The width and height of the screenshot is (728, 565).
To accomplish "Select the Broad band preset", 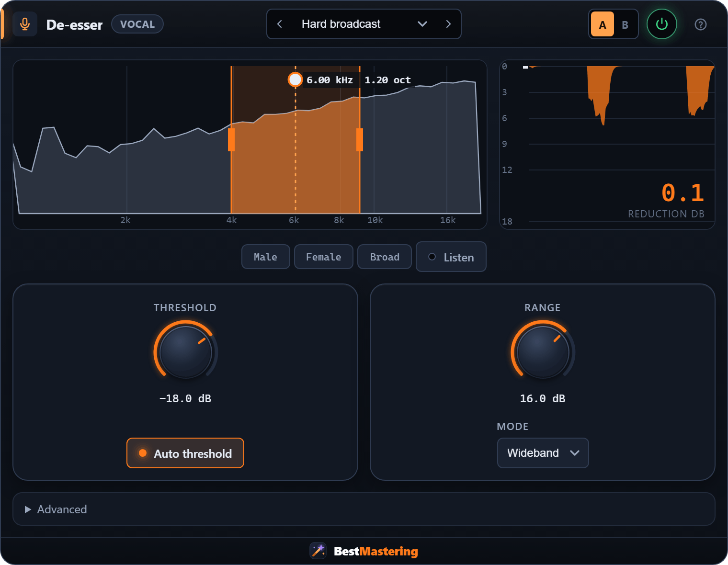I will (x=385, y=257).
